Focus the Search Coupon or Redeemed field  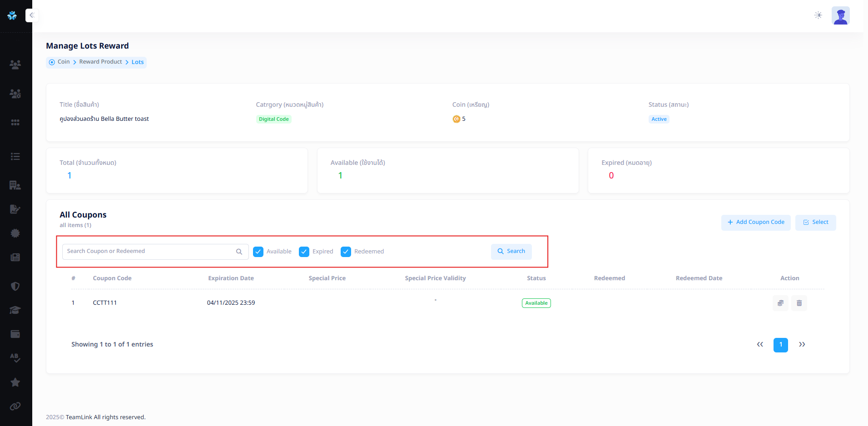150,252
